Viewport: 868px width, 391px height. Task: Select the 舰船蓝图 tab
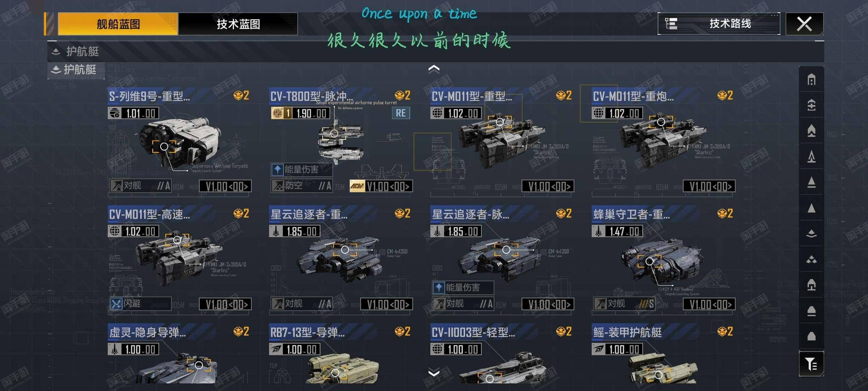pyautogui.click(x=118, y=24)
